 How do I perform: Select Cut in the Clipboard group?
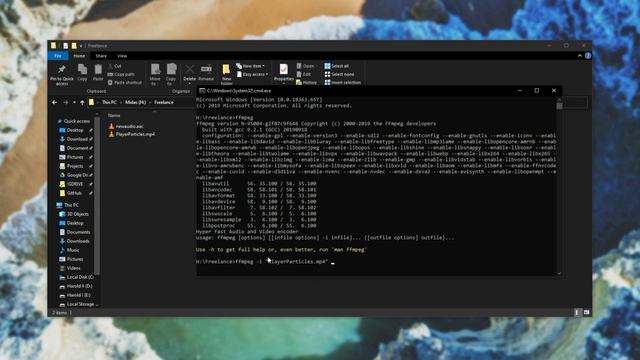115,66
